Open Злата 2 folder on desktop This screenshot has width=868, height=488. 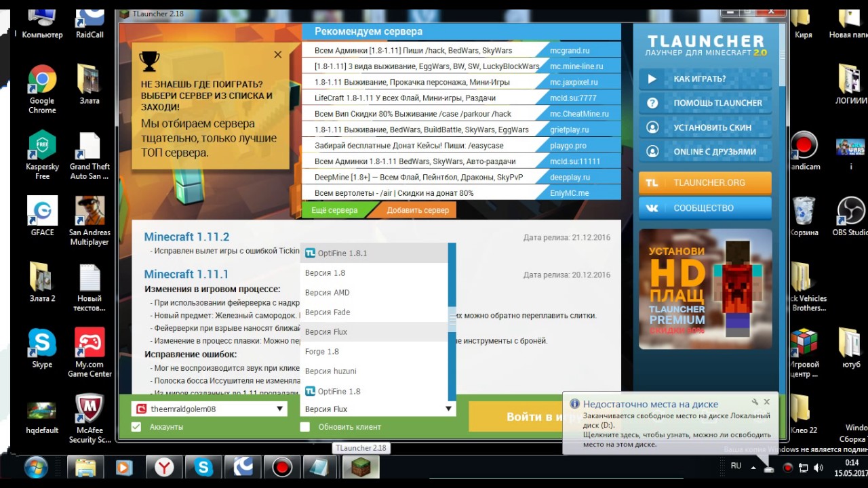pos(42,283)
